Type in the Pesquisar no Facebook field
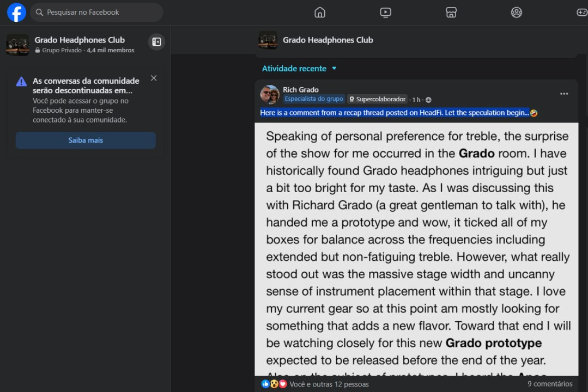Screen dimensions: 588x392 click(98, 12)
